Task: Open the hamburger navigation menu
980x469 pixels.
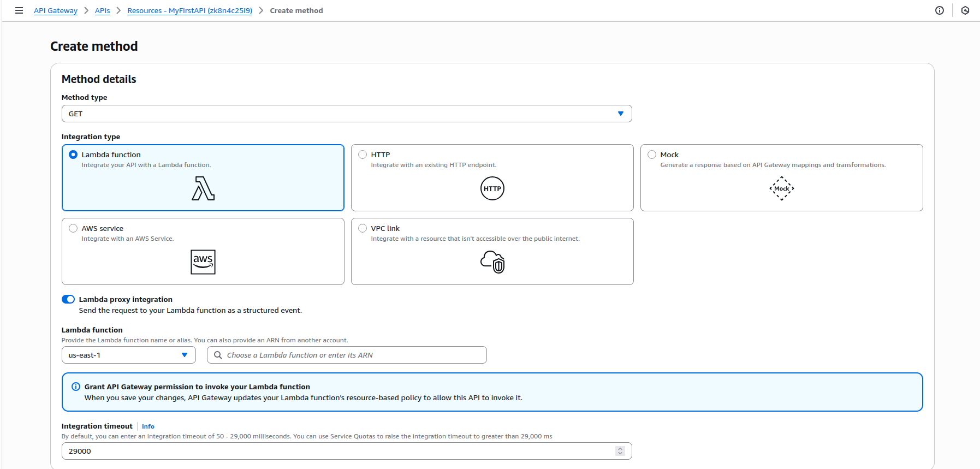Action: pos(19,10)
